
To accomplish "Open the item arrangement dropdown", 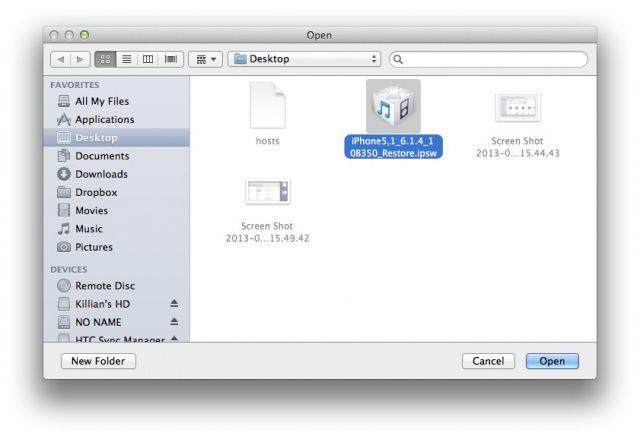I will click(206, 60).
